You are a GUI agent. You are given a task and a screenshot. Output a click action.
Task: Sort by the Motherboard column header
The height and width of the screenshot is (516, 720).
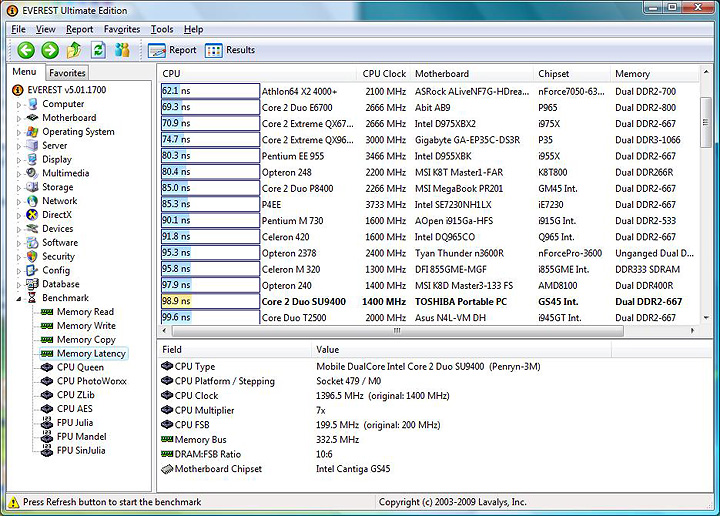coord(472,73)
